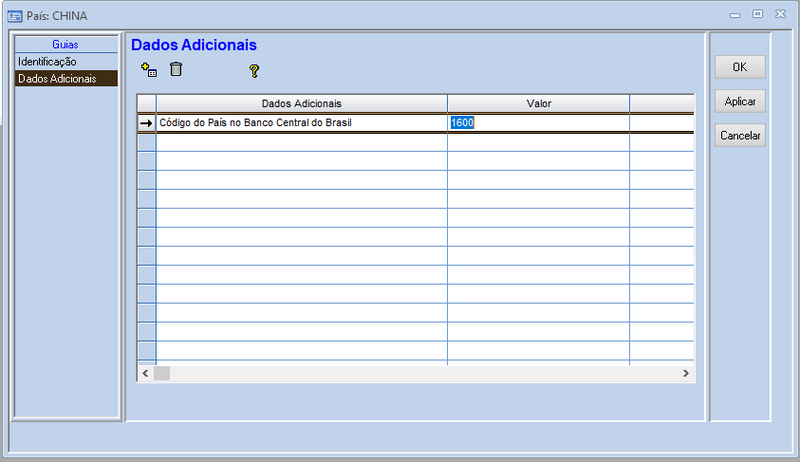This screenshot has width=800, height=462.
Task: Click the Valor column header
Action: (538, 104)
